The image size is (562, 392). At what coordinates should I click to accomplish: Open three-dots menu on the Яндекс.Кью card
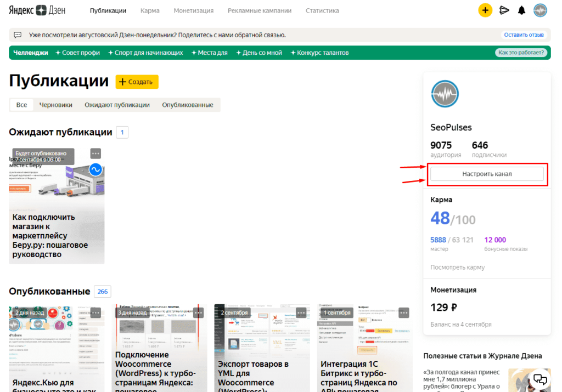pos(95,313)
